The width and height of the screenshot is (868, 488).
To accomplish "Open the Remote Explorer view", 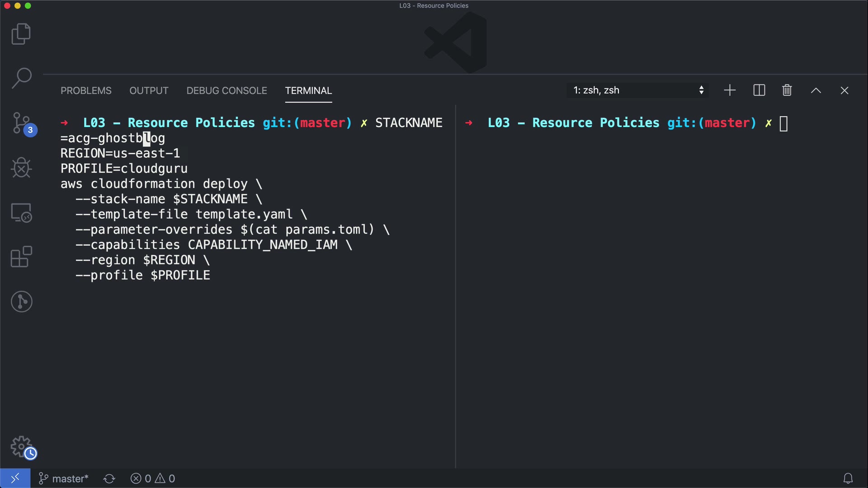I will [x=21, y=212].
